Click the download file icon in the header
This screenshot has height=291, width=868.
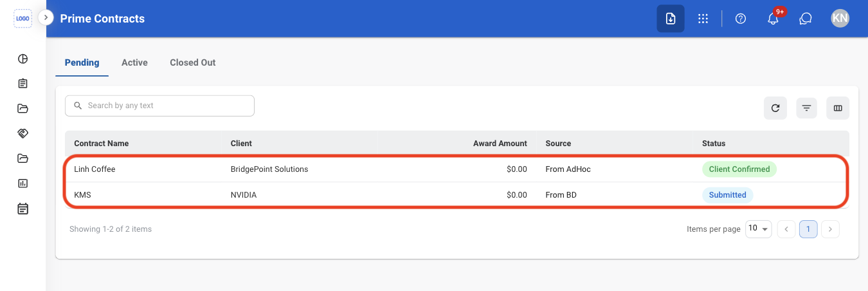tap(671, 19)
